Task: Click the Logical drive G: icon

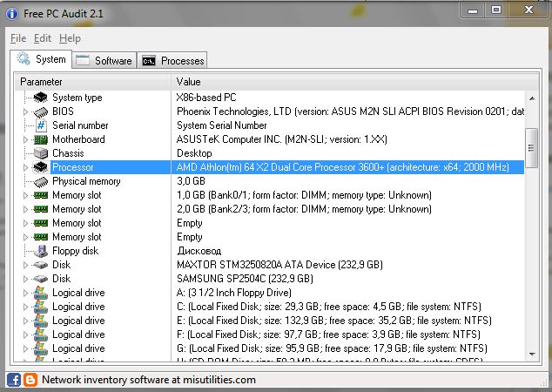Action: [40, 348]
